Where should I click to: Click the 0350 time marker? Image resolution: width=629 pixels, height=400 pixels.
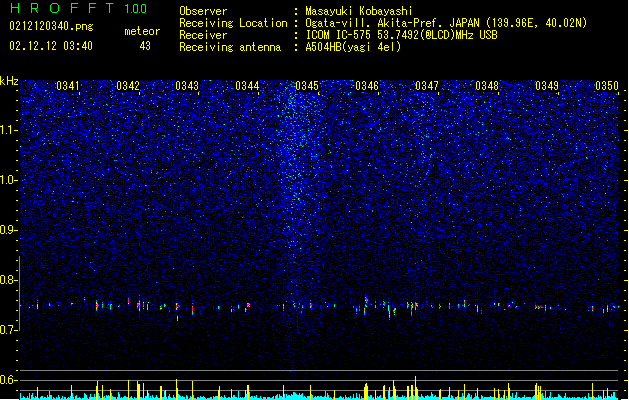click(x=607, y=86)
